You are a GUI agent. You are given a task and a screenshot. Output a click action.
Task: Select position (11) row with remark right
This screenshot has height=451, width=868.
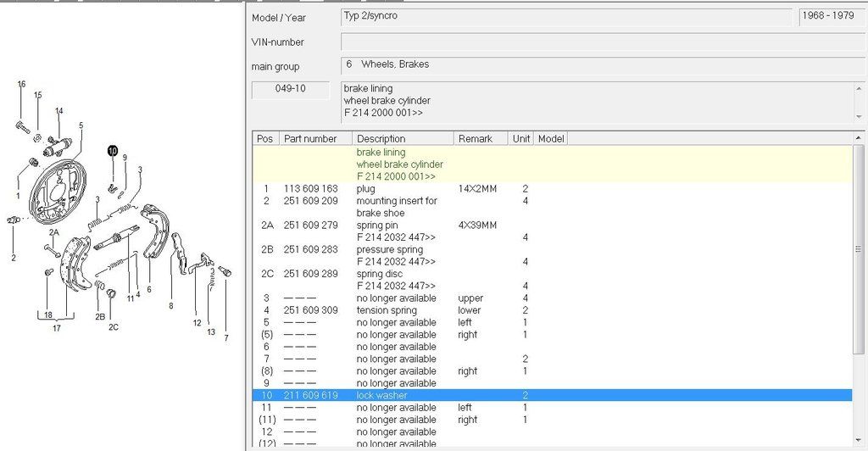tap(552, 420)
